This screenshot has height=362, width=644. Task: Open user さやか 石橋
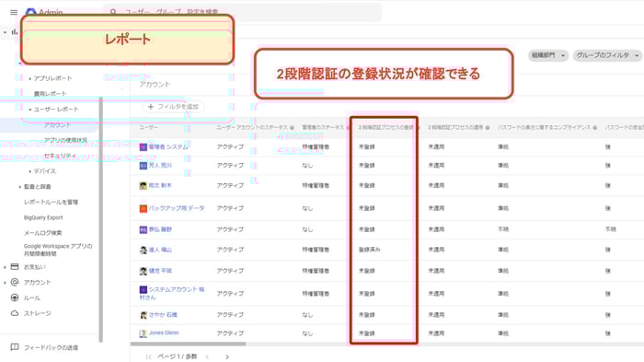click(163, 315)
